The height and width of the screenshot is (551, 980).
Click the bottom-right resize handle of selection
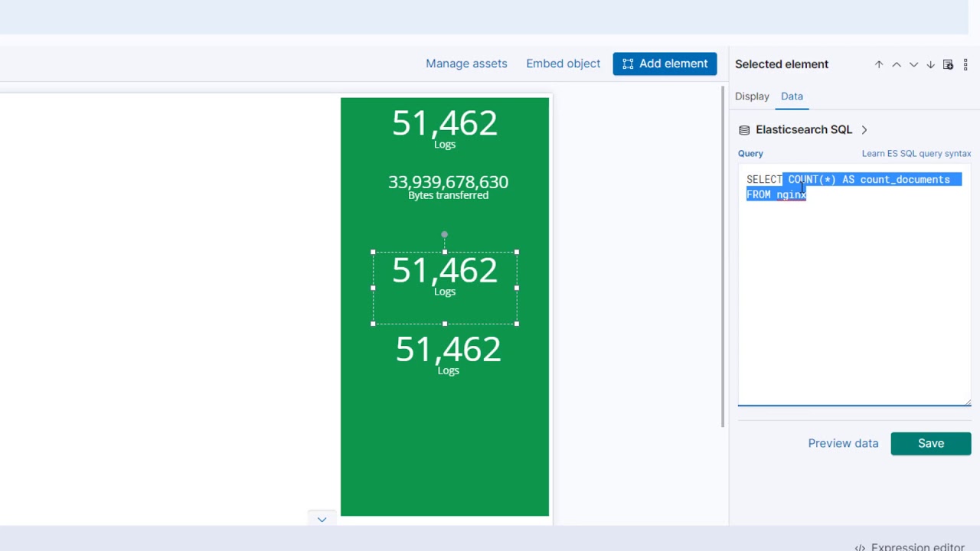pyautogui.click(x=517, y=324)
